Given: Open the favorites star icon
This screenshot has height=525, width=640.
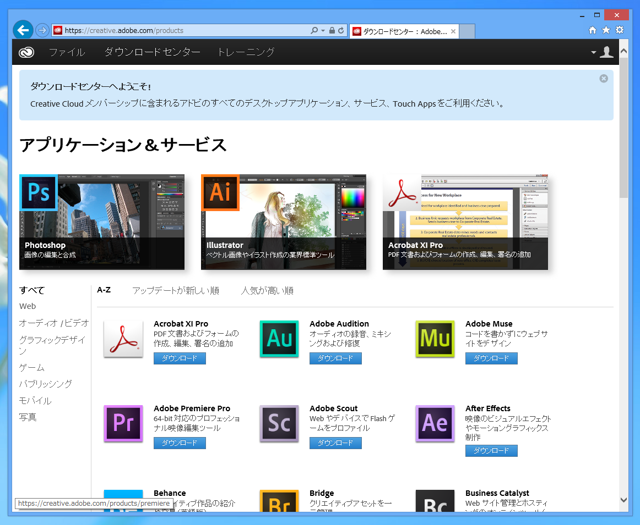Looking at the screenshot, I should coord(606,30).
